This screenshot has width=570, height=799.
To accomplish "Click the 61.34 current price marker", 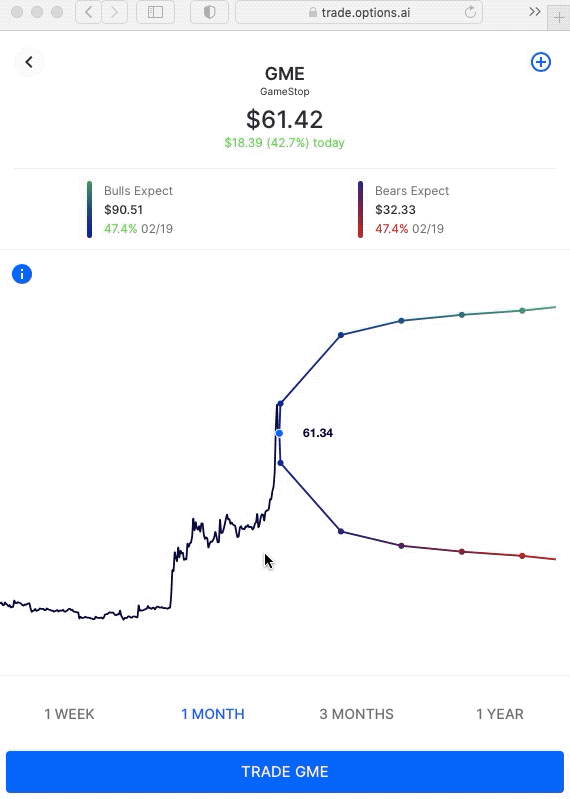I will pos(279,433).
